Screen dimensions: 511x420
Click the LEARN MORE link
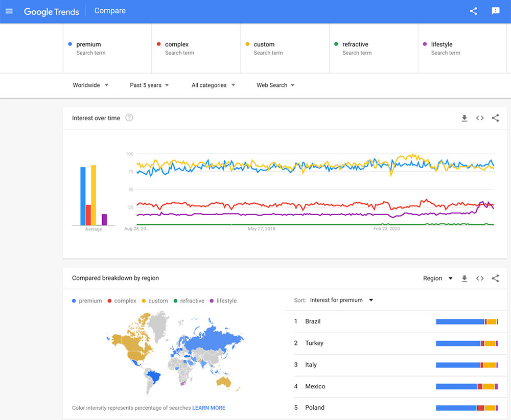click(208, 408)
